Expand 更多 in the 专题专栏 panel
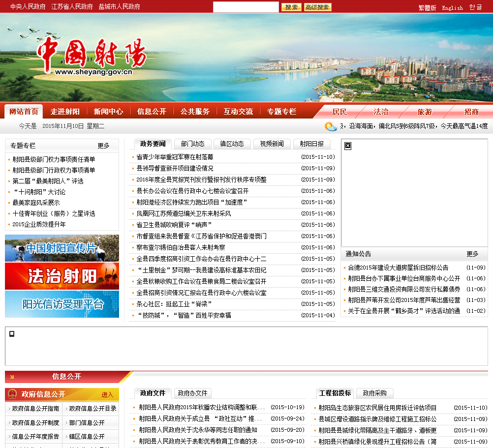Image resolution: width=493 pixels, height=448 pixels. point(103,146)
